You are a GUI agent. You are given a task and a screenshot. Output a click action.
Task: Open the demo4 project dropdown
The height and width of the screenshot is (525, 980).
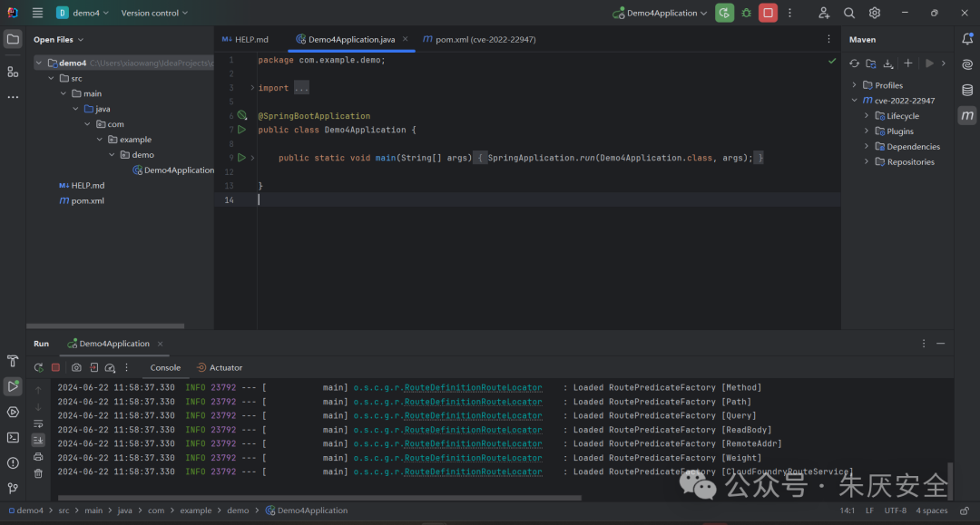tap(83, 13)
